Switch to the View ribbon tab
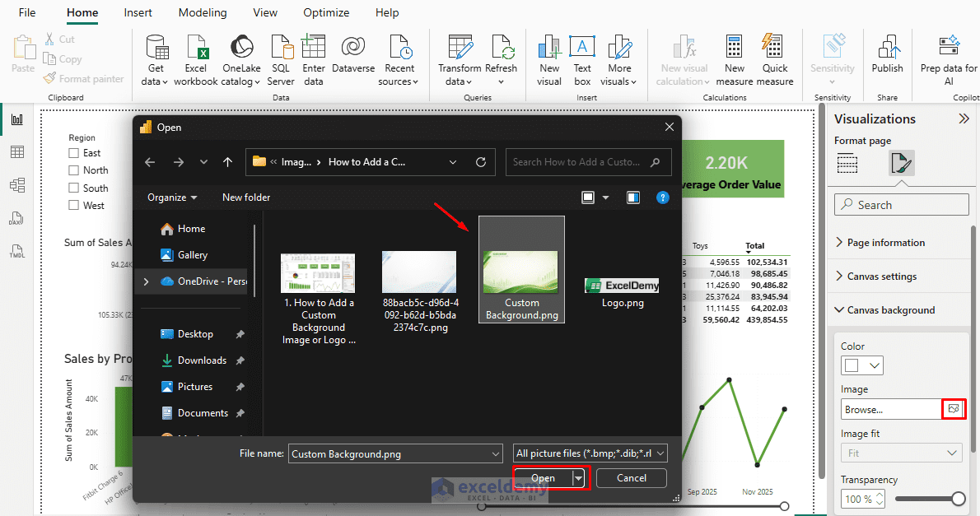This screenshot has width=980, height=516. pos(265,12)
